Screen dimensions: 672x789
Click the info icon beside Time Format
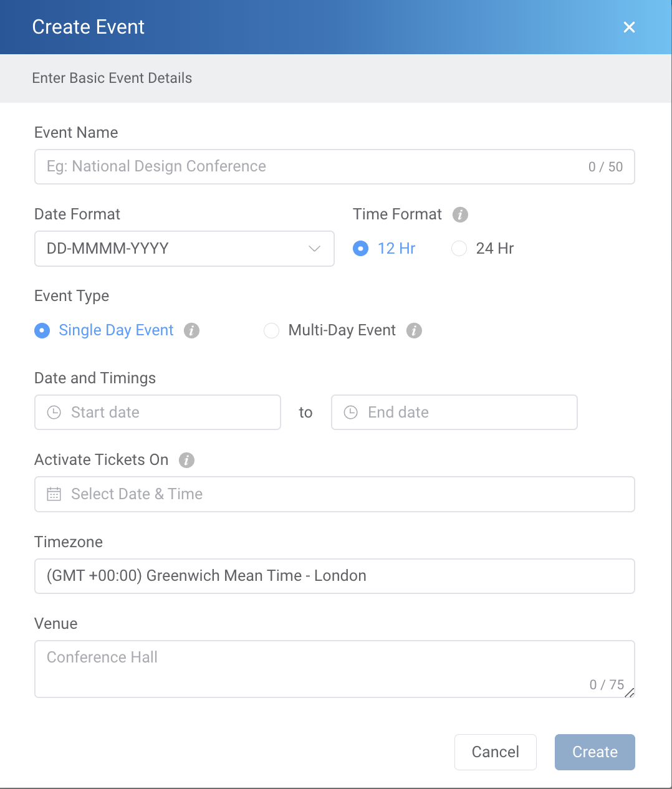pos(460,214)
